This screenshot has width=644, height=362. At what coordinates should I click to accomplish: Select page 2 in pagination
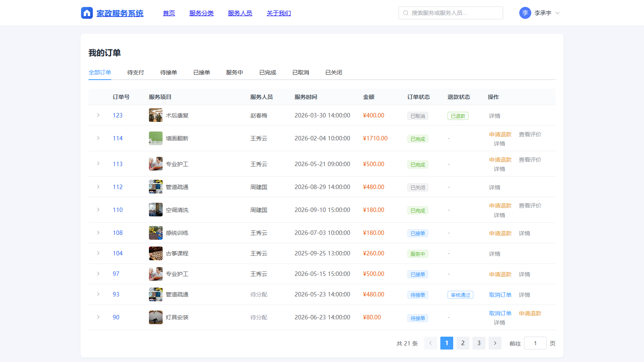pos(463,343)
